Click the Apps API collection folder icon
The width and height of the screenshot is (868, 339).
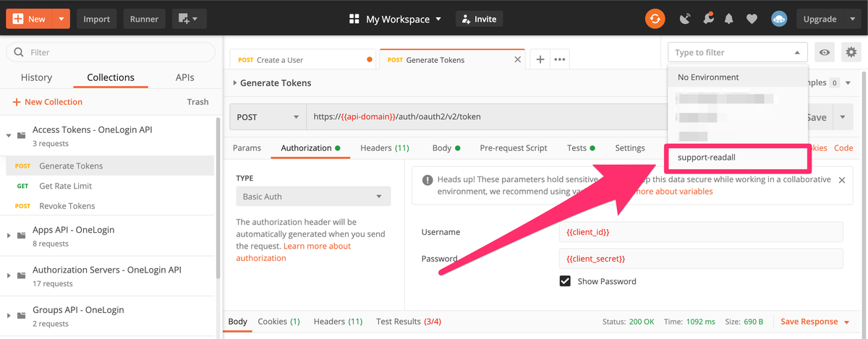pyautogui.click(x=22, y=236)
